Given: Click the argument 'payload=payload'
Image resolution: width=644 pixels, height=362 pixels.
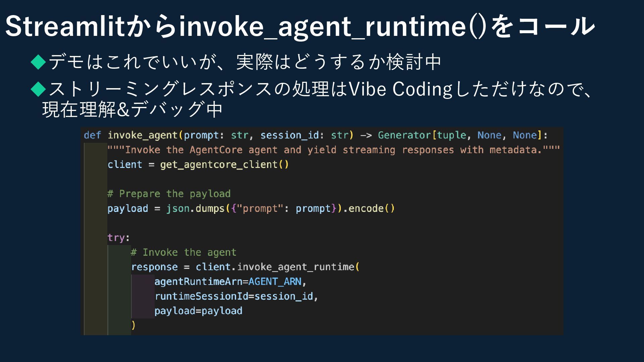Looking at the screenshot, I should (x=198, y=311).
